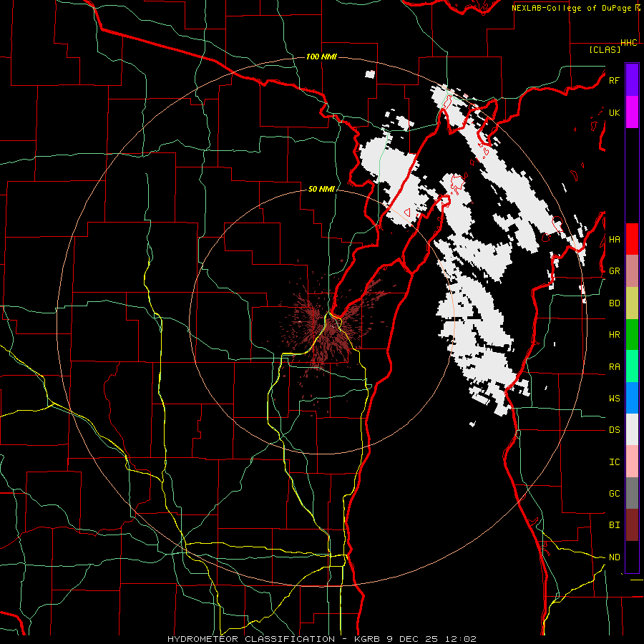Click the UK magenta legend swatch
644x644 pixels.
632,112
